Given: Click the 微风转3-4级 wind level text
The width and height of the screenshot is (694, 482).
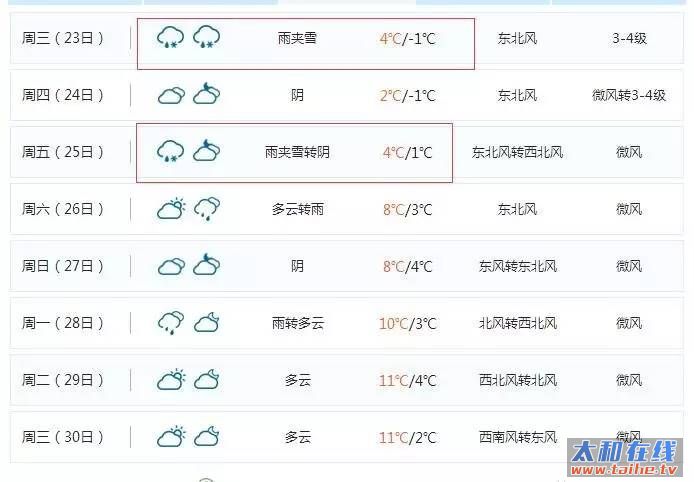Looking at the screenshot, I should coord(629,95).
